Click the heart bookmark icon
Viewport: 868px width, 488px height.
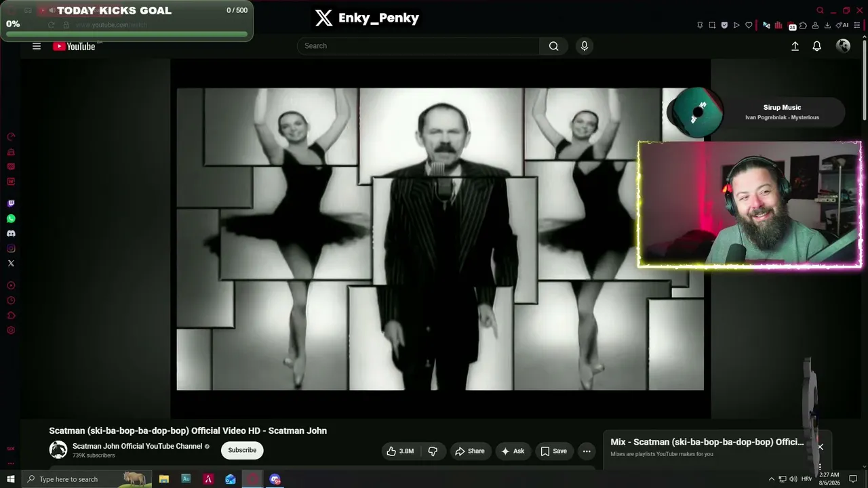[x=749, y=25]
